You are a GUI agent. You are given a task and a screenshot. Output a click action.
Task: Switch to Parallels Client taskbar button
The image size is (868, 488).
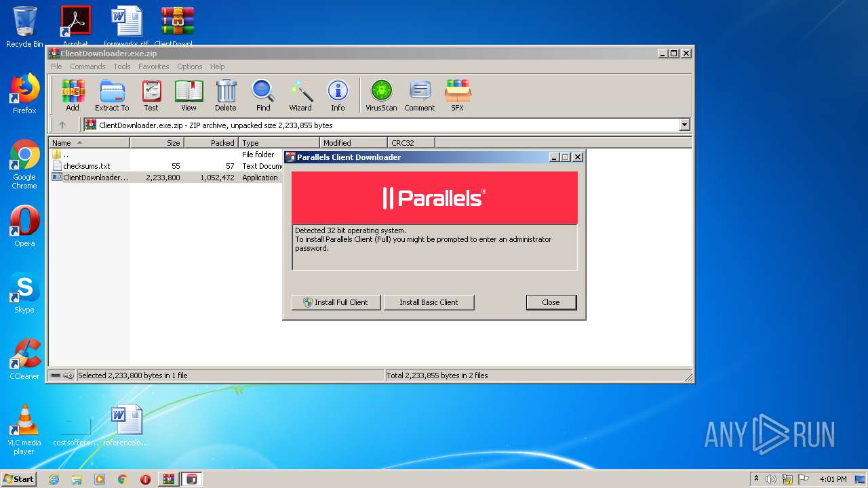tap(192, 479)
